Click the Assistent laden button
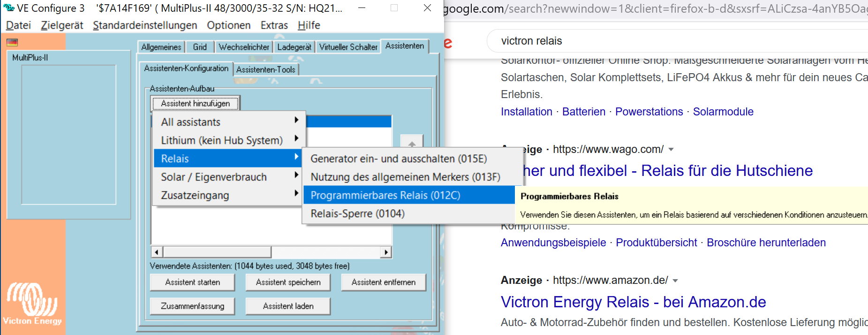 [288, 306]
